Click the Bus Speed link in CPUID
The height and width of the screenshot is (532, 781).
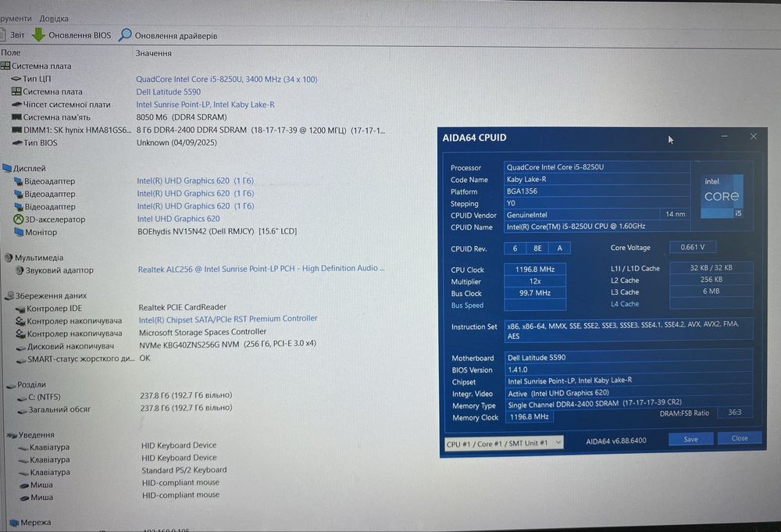[467, 305]
